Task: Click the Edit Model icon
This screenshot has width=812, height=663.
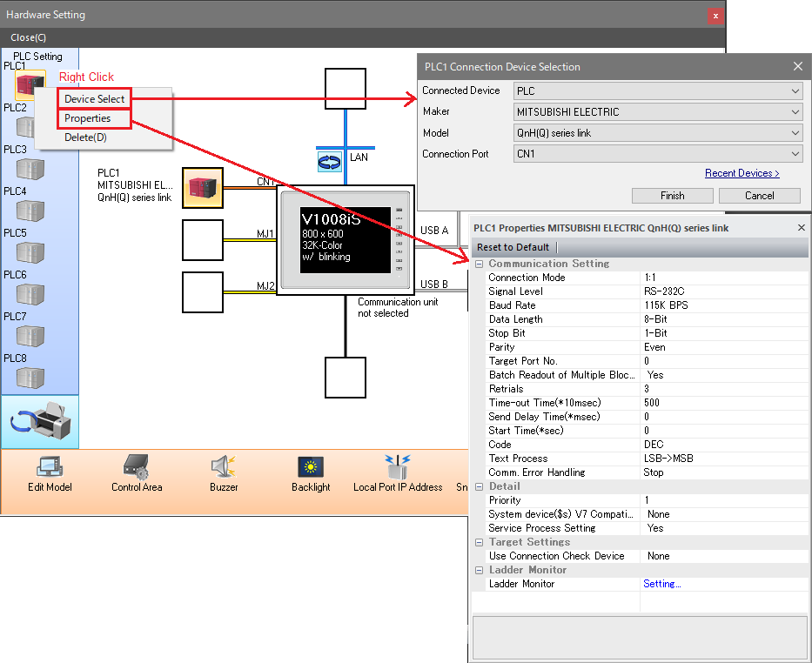Action: (x=49, y=467)
